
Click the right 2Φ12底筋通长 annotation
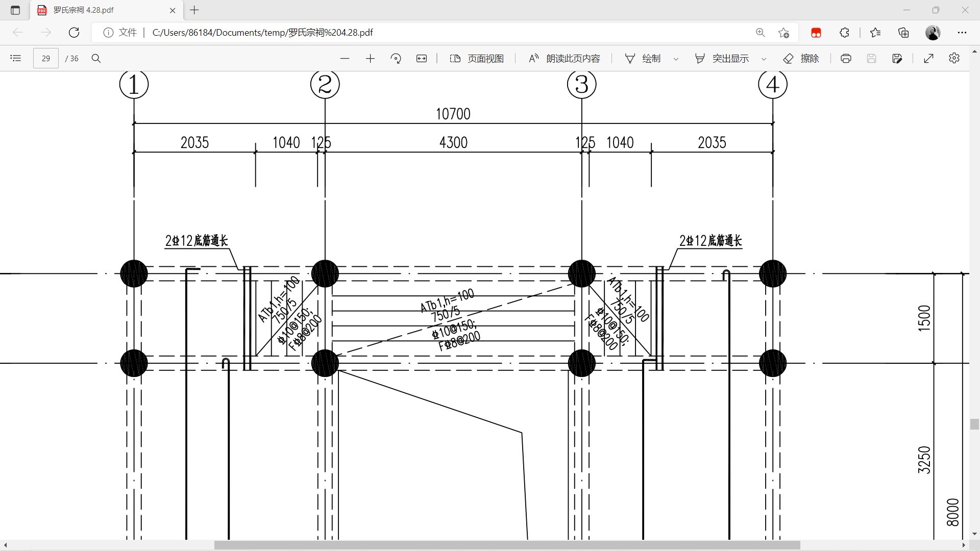click(x=710, y=240)
